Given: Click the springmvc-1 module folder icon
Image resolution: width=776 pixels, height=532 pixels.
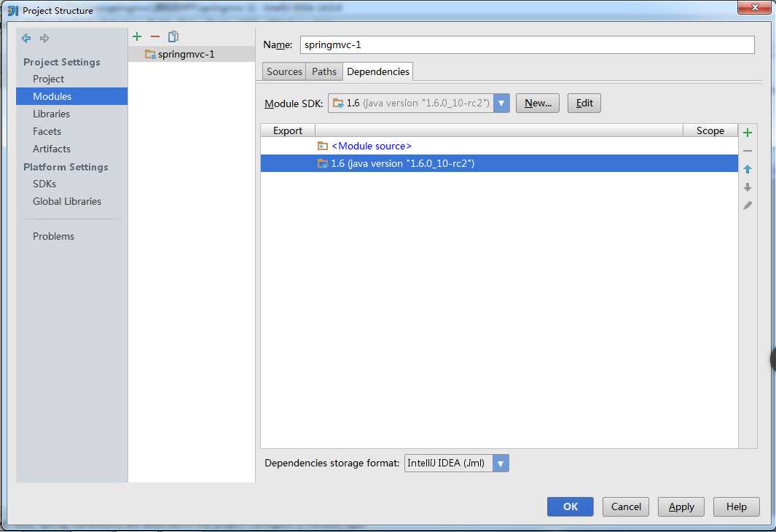Looking at the screenshot, I should point(150,54).
